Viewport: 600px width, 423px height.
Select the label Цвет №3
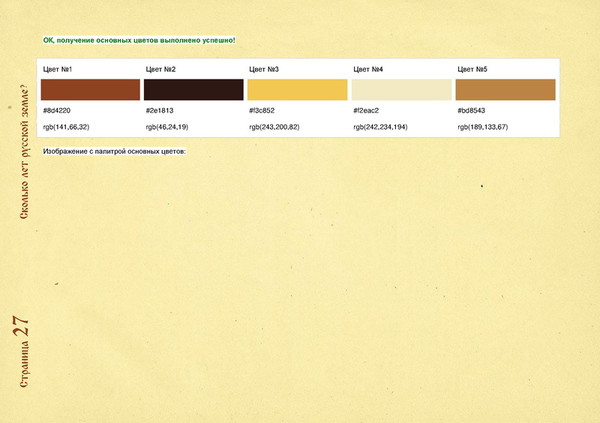[x=264, y=69]
